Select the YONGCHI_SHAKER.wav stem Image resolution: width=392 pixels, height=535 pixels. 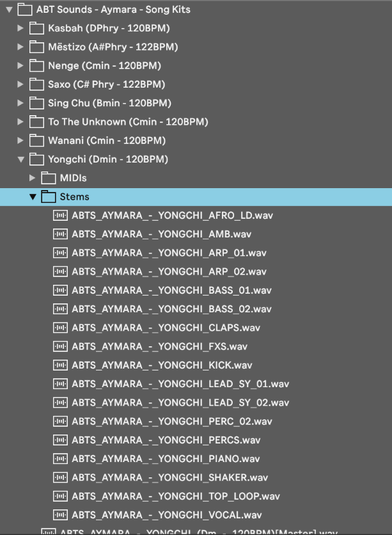[x=169, y=477]
